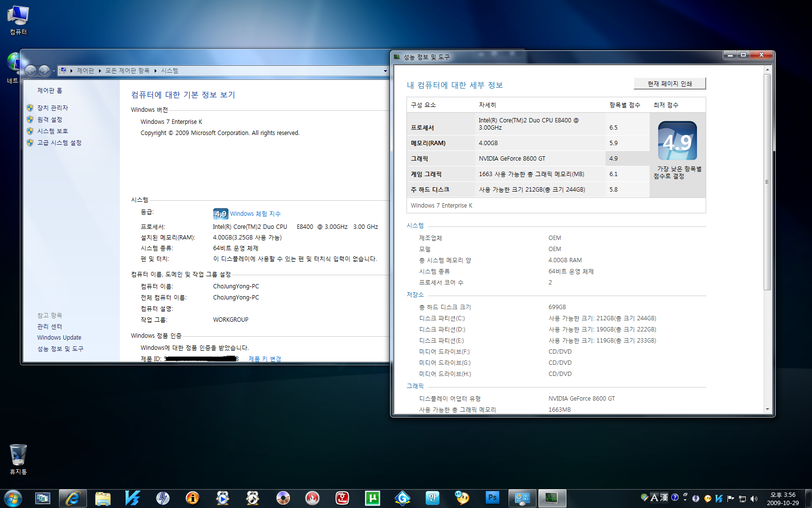
Task: Select the 프로세서 row in score table
Action: pyautogui.click(x=528, y=124)
